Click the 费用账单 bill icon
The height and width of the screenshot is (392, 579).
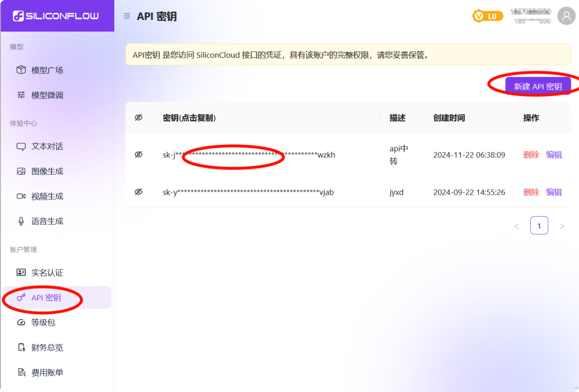[22, 372]
